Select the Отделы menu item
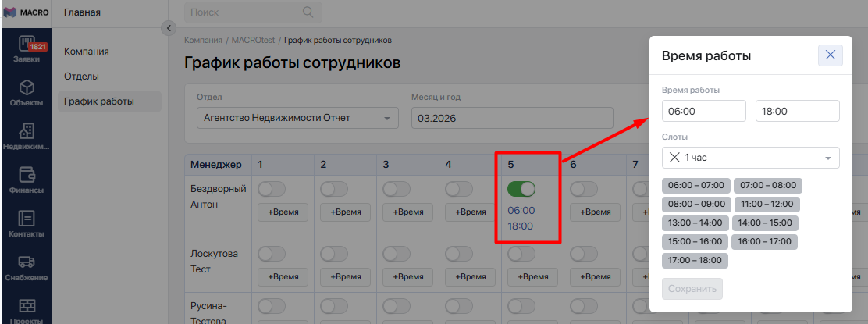This screenshot has height=324, width=868. 81,77
